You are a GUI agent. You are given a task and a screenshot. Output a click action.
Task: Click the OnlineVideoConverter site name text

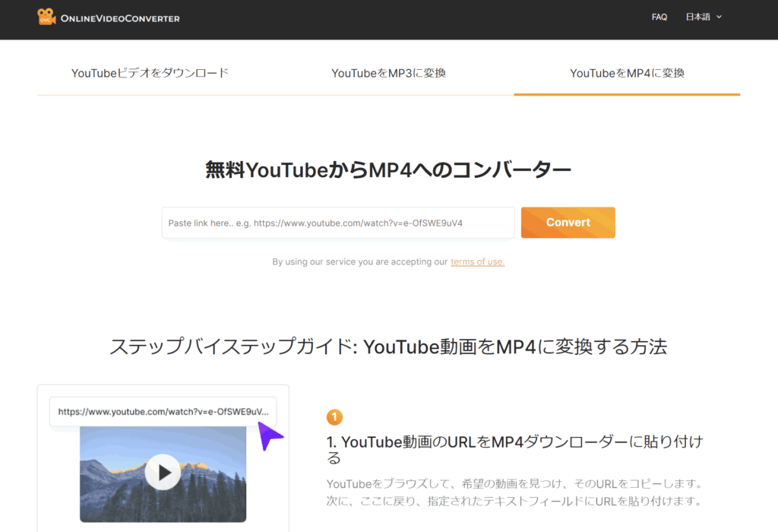pyautogui.click(x=120, y=19)
